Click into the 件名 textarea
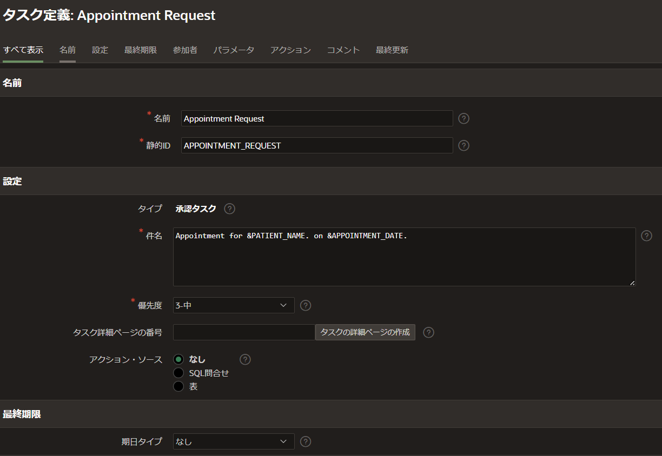Viewport: 662px width, 456px height. click(x=404, y=257)
